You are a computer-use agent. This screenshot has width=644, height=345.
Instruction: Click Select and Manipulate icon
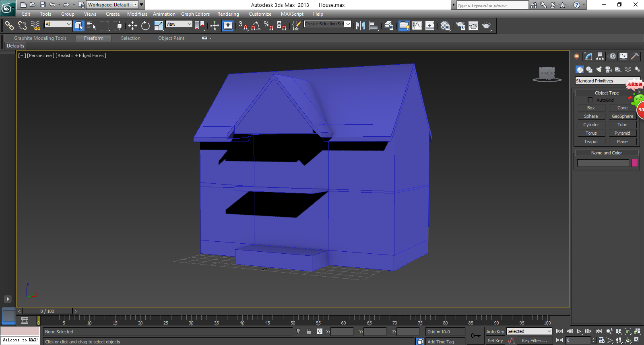coord(215,26)
